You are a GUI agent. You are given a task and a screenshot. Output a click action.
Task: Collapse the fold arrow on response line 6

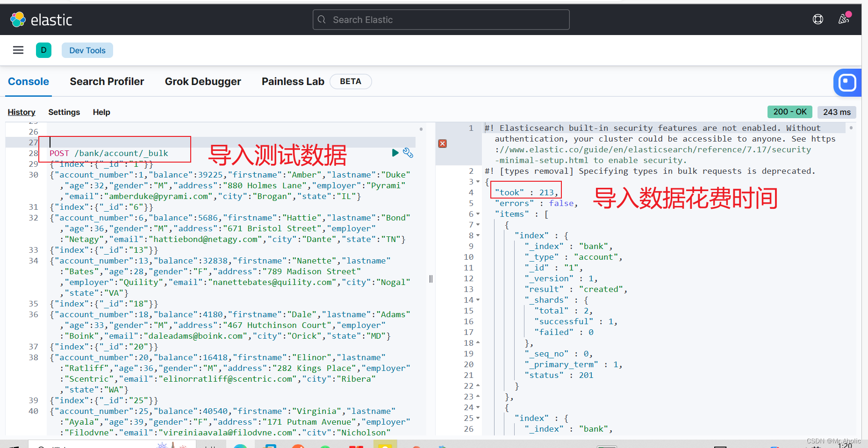(x=478, y=214)
